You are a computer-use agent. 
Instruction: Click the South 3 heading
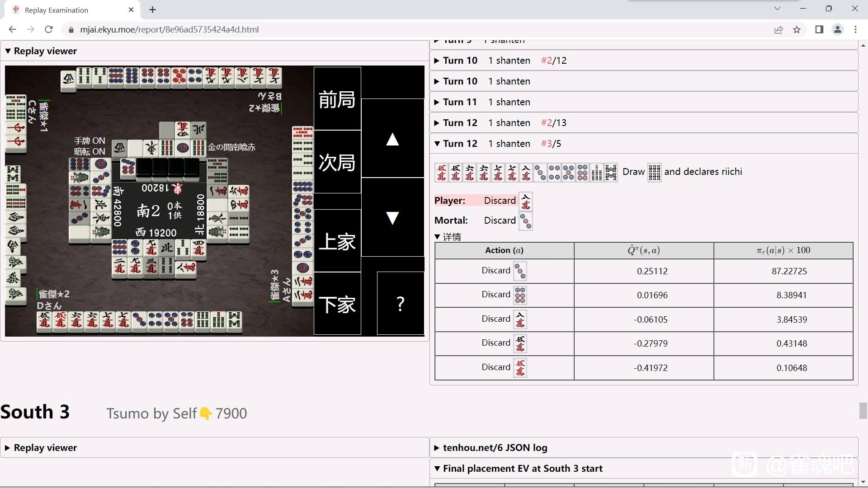pyautogui.click(x=35, y=412)
